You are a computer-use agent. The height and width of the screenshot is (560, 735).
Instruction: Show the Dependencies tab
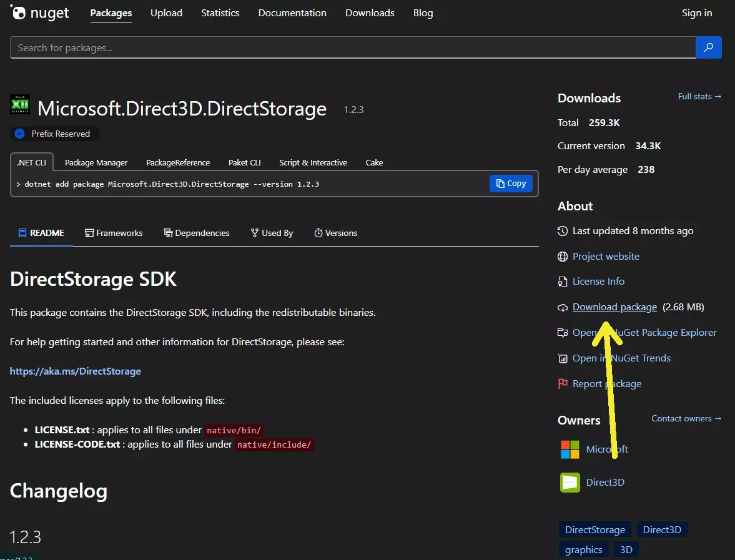[196, 233]
